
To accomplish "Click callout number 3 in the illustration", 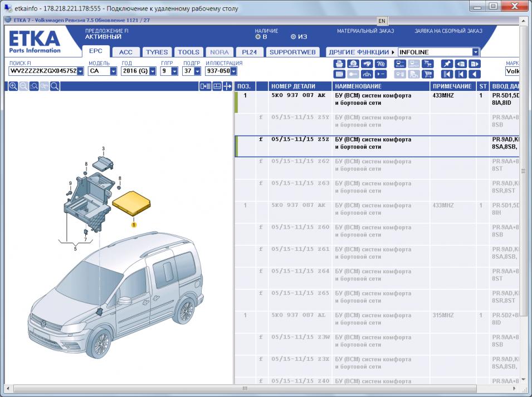I will click(x=104, y=148).
